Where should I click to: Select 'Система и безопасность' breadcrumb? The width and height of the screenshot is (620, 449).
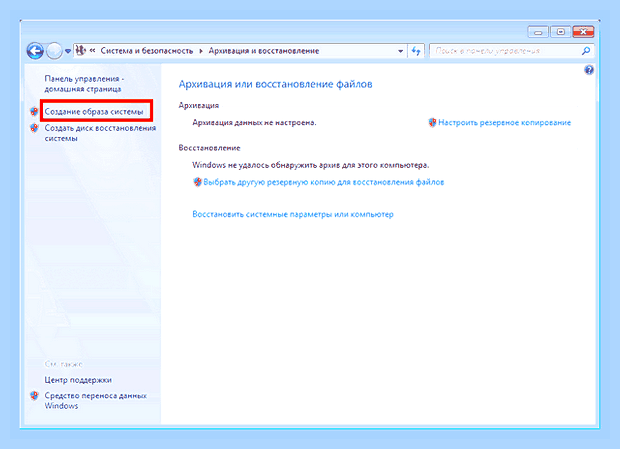147,51
